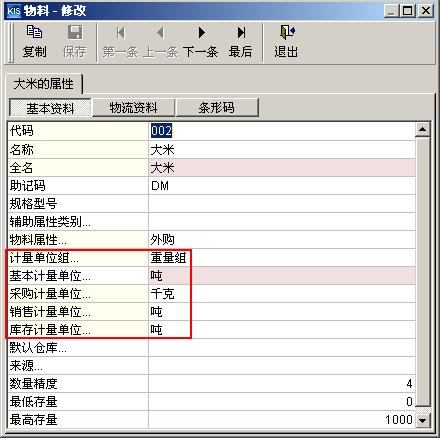Open the 采购计量单位 selector showing 千克
The image size is (440, 438).
tap(282, 294)
